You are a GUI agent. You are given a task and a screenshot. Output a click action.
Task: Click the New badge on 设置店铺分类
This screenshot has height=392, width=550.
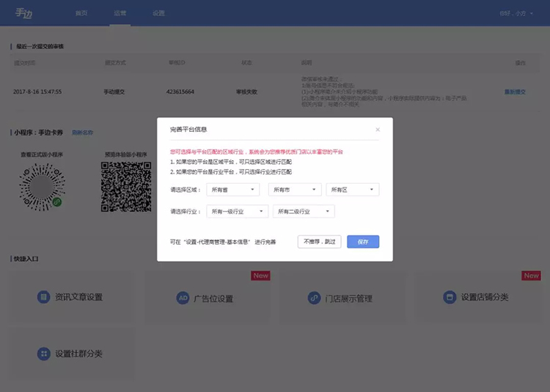click(x=532, y=275)
